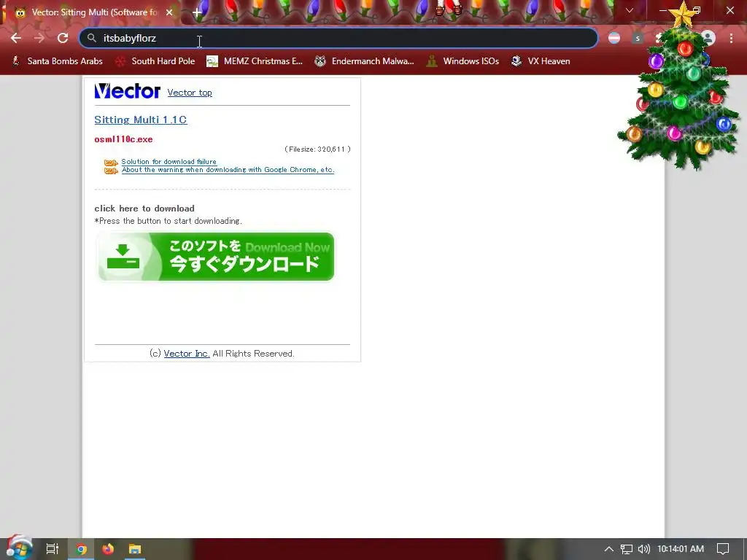Open the Windows ISOs bookmark
The height and width of the screenshot is (560, 747).
point(462,61)
